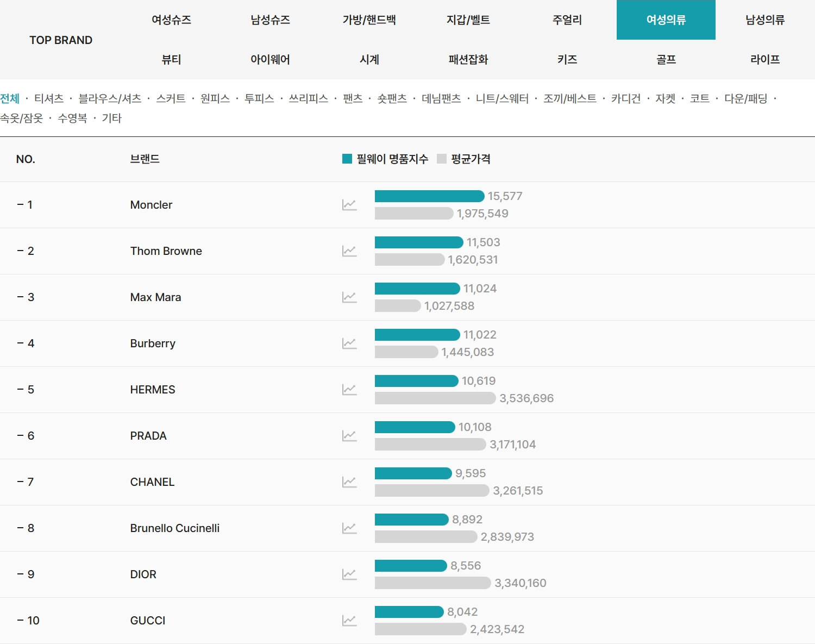Filter by 블라우스/셔츠 subcategory

[x=110, y=98]
